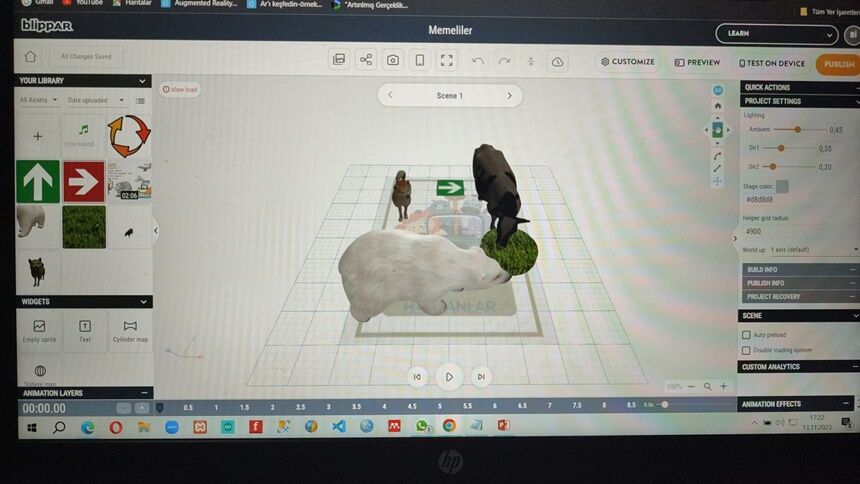
Task: Open the World up axis dropdown
Action: [x=800, y=249]
